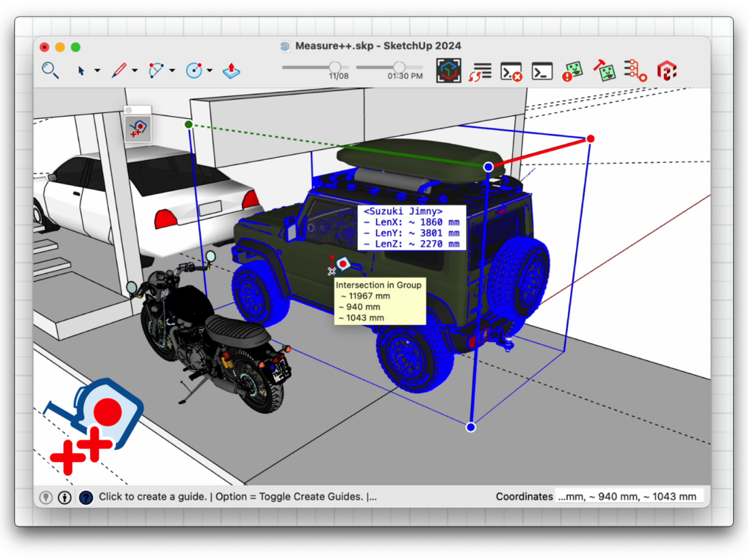The image size is (748, 560).
Task: Click the green face with hammer icon
Action: [x=604, y=71]
